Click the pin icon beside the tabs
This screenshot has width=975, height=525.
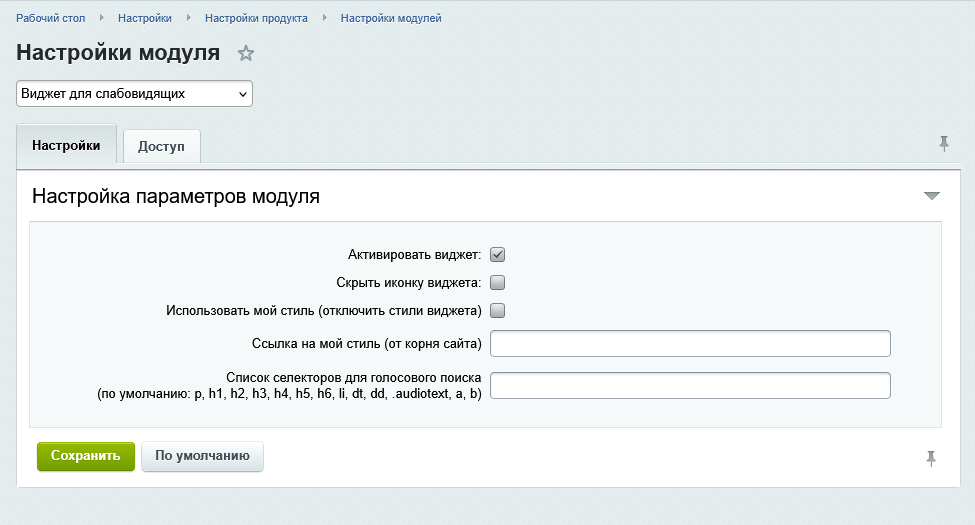pos(943,144)
